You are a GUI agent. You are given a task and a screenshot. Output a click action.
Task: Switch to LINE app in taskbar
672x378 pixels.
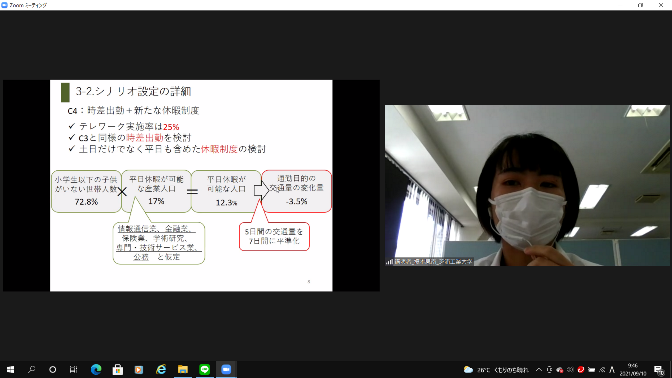click(x=204, y=369)
